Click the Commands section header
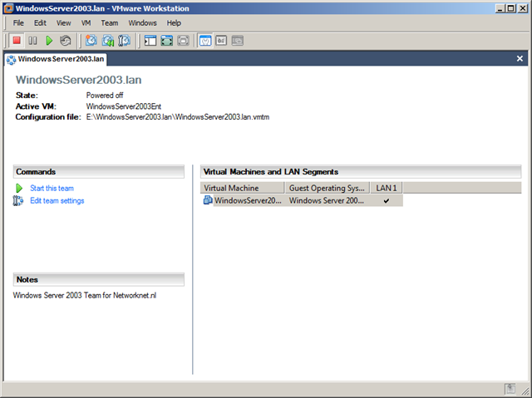The image size is (532, 398). pyautogui.click(x=99, y=172)
